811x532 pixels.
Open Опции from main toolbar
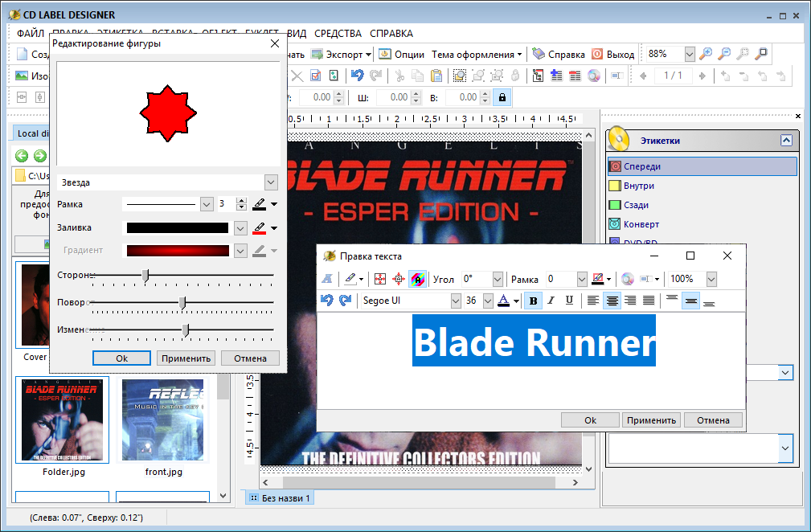coord(401,55)
